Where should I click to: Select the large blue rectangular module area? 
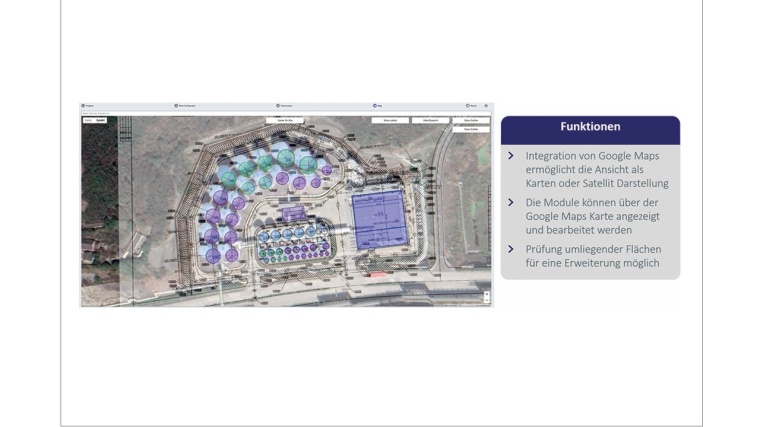click(x=379, y=222)
